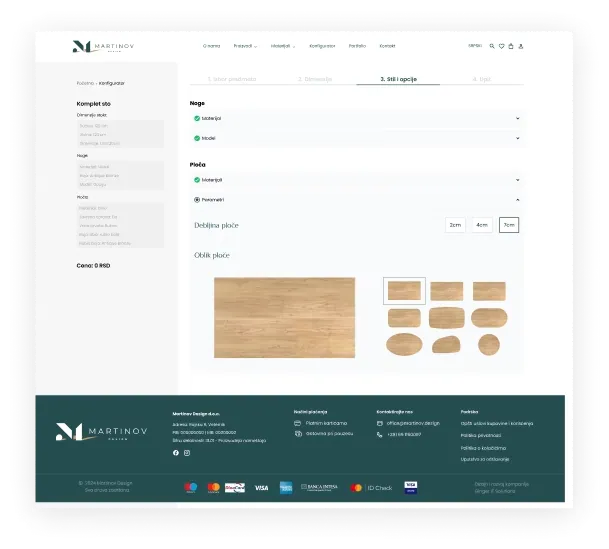The height and width of the screenshot is (549, 609).
Task: Open Konfigurator in the top navigation
Action: coord(322,46)
